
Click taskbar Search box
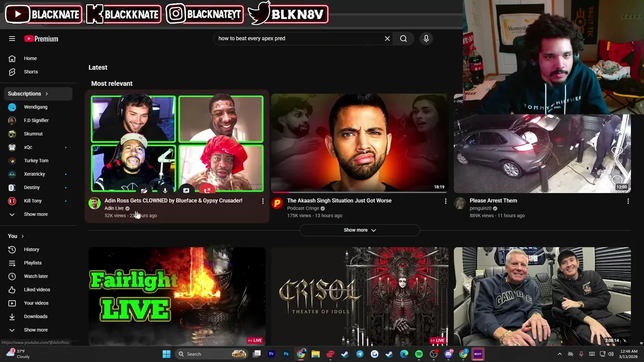point(212,354)
